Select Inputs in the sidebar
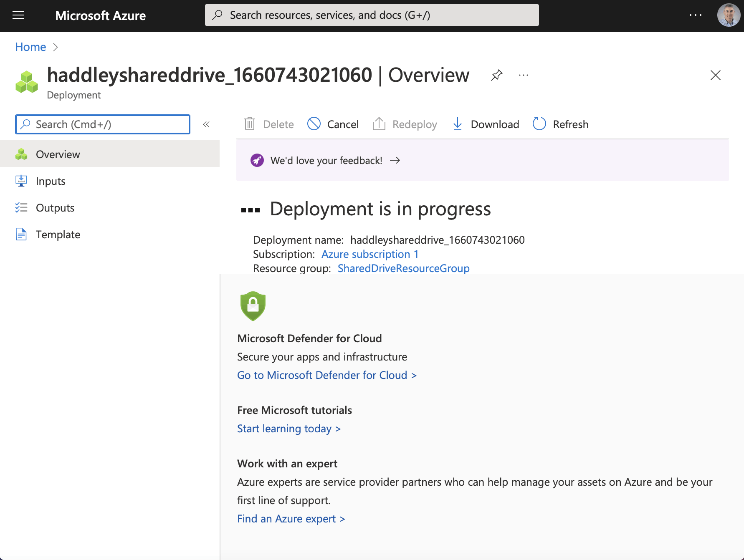Image resolution: width=744 pixels, height=560 pixels. point(51,181)
